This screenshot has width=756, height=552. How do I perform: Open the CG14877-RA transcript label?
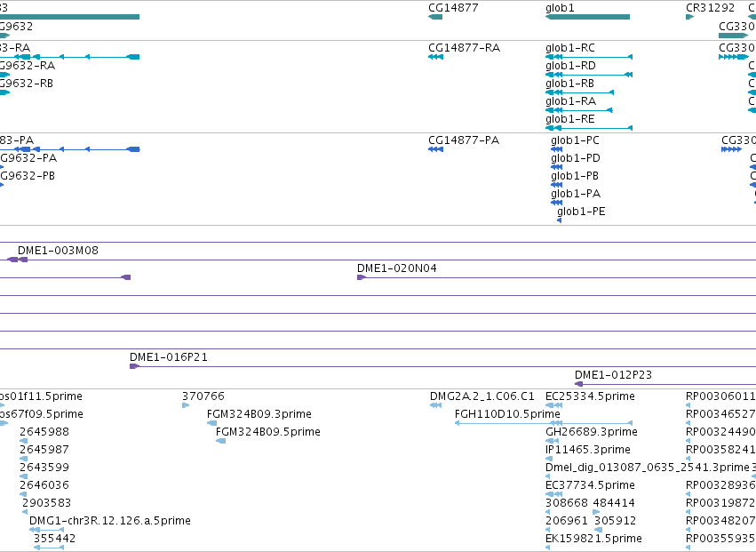[x=464, y=48]
